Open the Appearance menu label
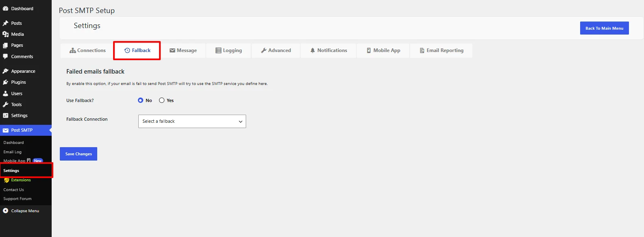The height and width of the screenshot is (237, 644). (23, 71)
